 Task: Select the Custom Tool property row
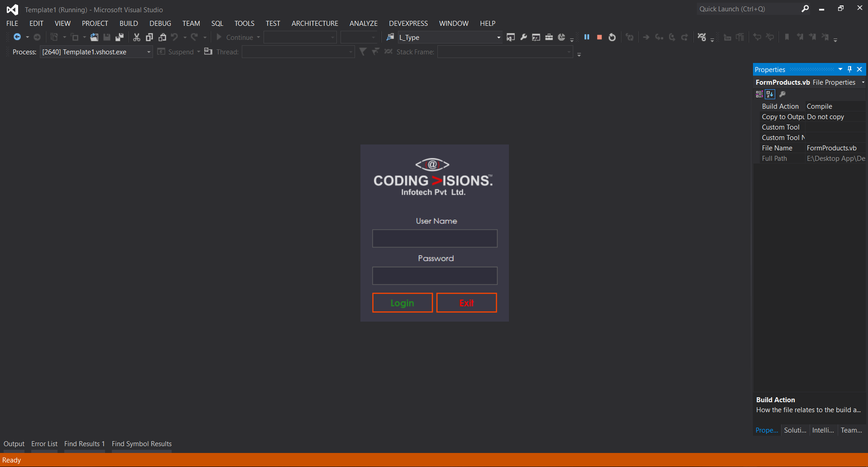pyautogui.click(x=810, y=127)
